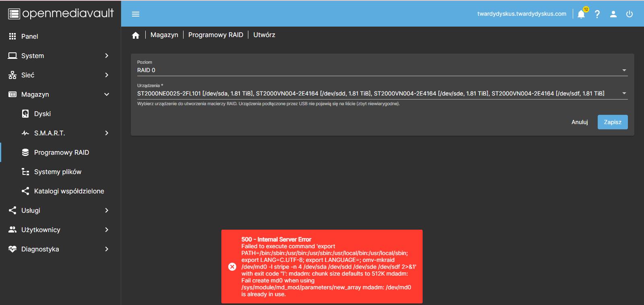The width and height of the screenshot is (644, 305).
Task: Expand the System menu chevron
Action: (x=107, y=56)
